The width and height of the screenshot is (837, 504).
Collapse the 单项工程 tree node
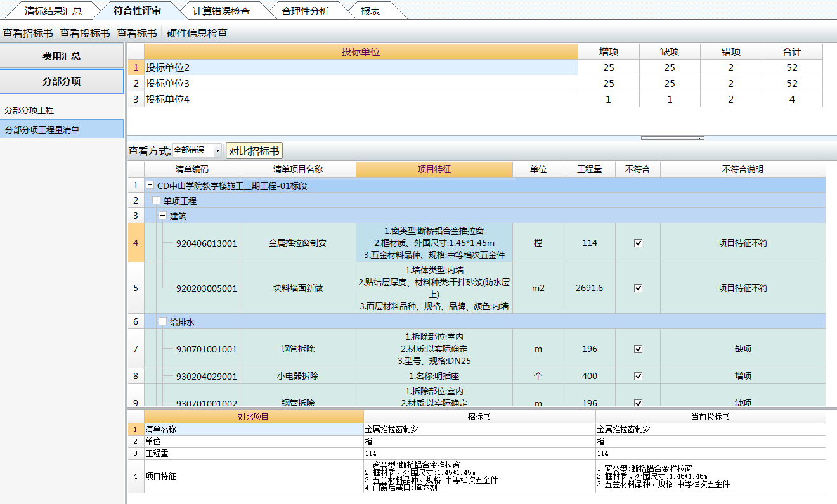click(x=157, y=201)
